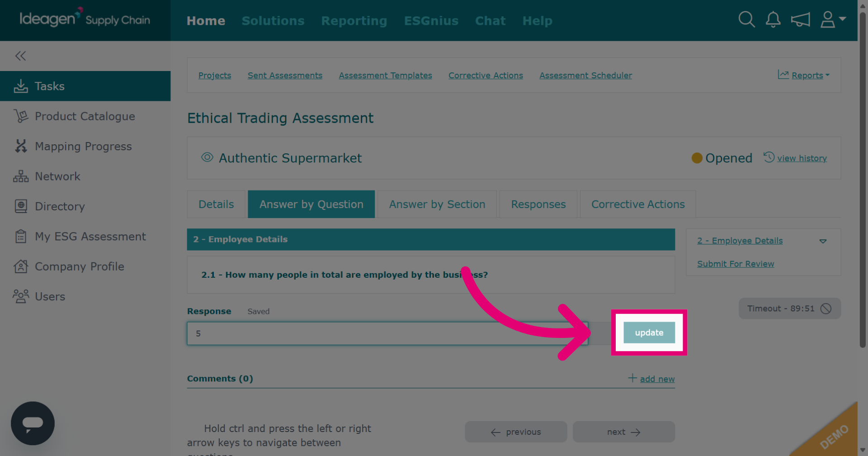Open Directory in sidebar
Image resolution: width=868 pixels, height=456 pixels.
[85, 206]
